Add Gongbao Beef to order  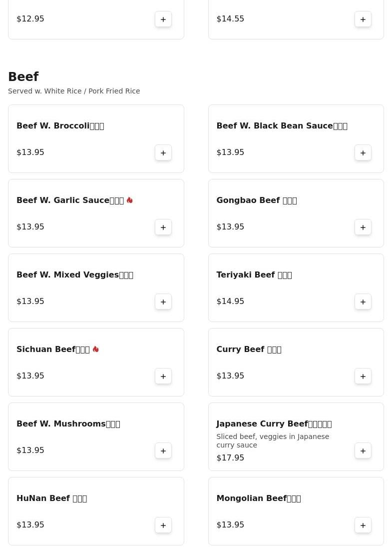point(363,227)
